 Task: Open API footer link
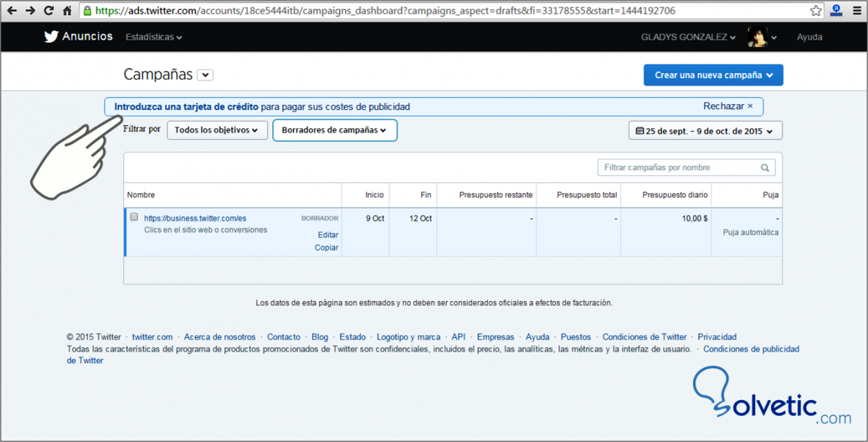459,337
